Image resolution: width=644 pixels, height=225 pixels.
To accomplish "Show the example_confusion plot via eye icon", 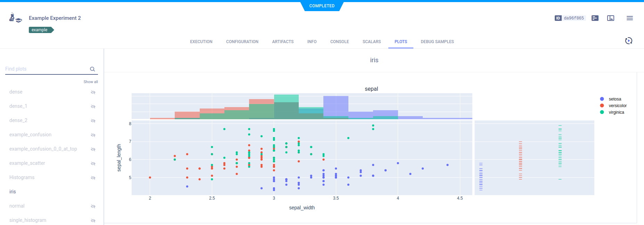I will tap(93, 135).
